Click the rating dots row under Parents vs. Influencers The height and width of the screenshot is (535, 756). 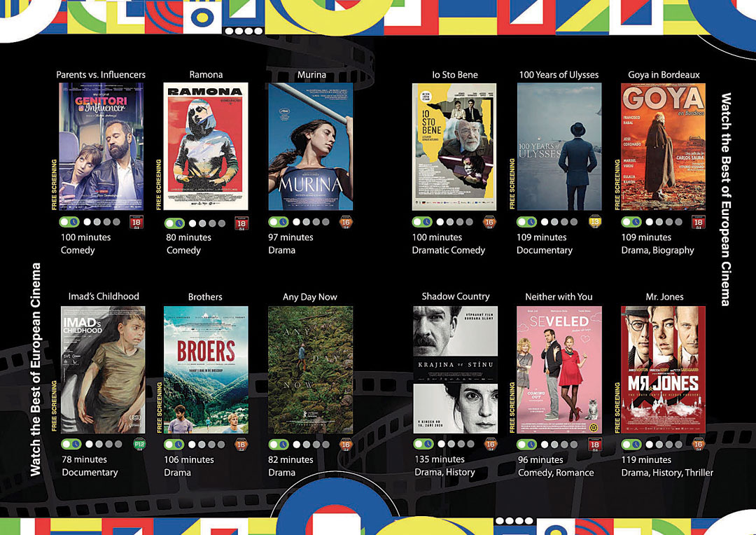coord(101,223)
